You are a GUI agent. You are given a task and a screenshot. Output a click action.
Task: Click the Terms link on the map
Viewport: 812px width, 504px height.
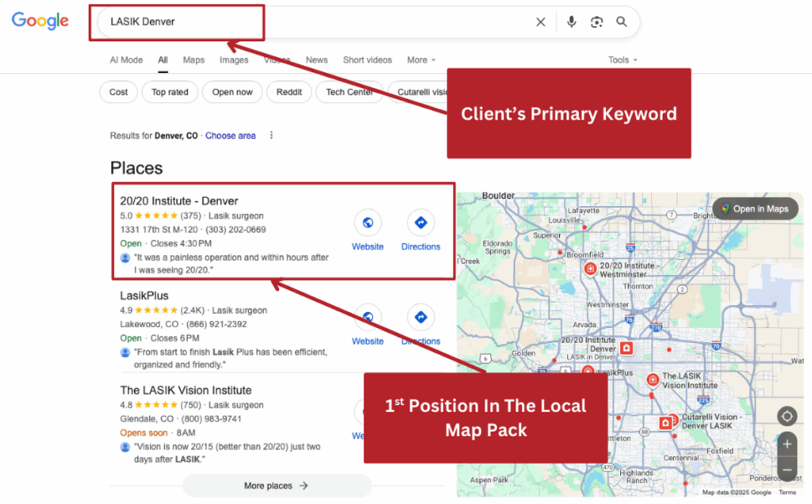coord(787,493)
